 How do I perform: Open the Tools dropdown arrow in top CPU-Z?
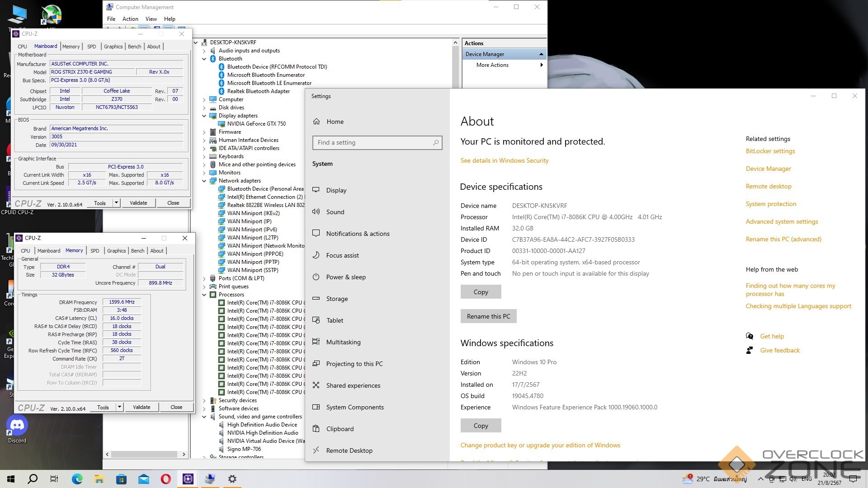116,203
